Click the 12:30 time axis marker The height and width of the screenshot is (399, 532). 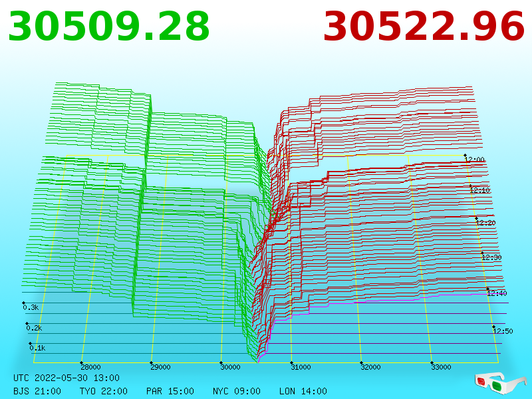[491, 257]
